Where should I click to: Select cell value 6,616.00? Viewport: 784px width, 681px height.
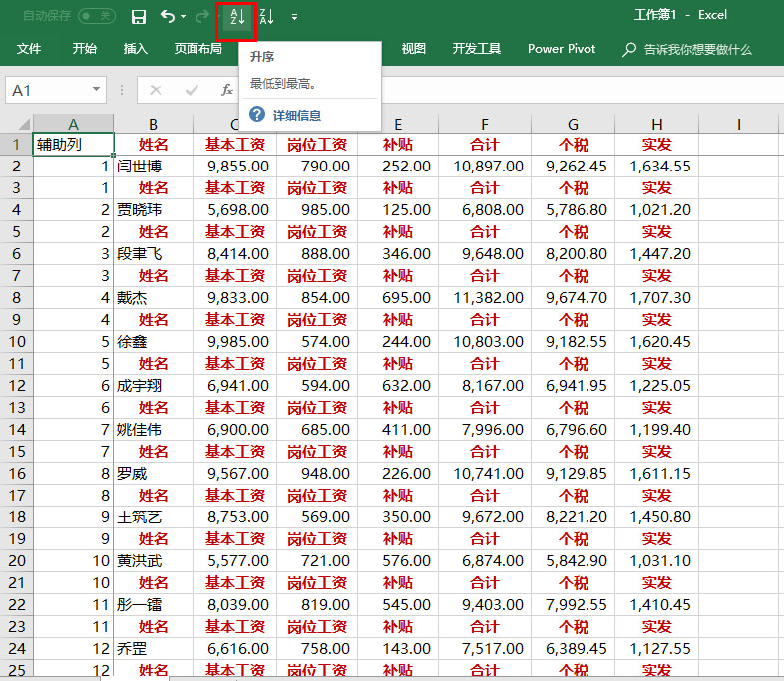tap(234, 649)
